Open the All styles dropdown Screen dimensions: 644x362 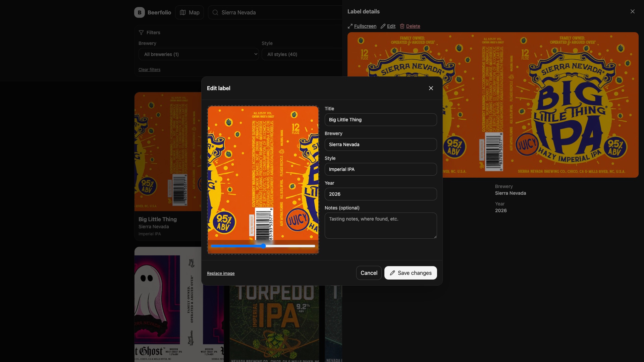click(302, 54)
